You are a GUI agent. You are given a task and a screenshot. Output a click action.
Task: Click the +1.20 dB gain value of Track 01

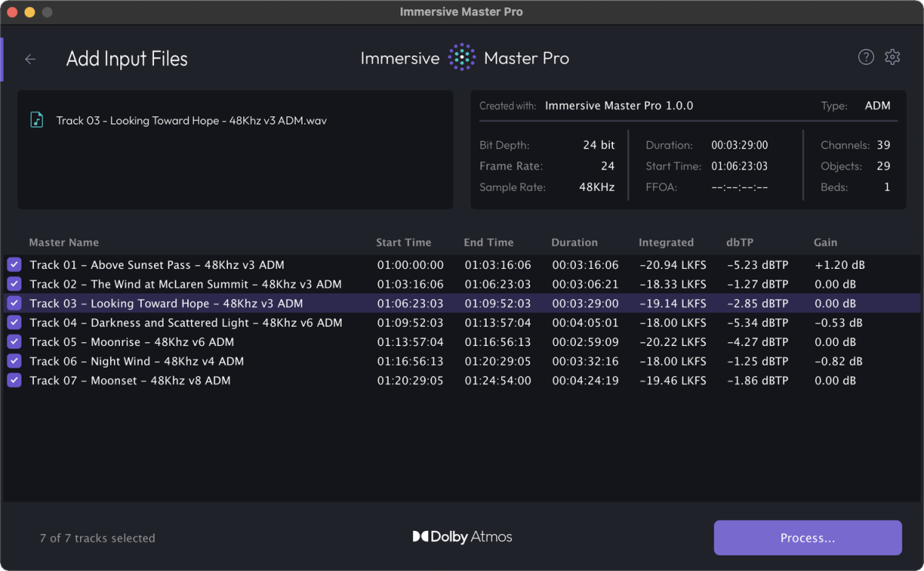(x=839, y=264)
